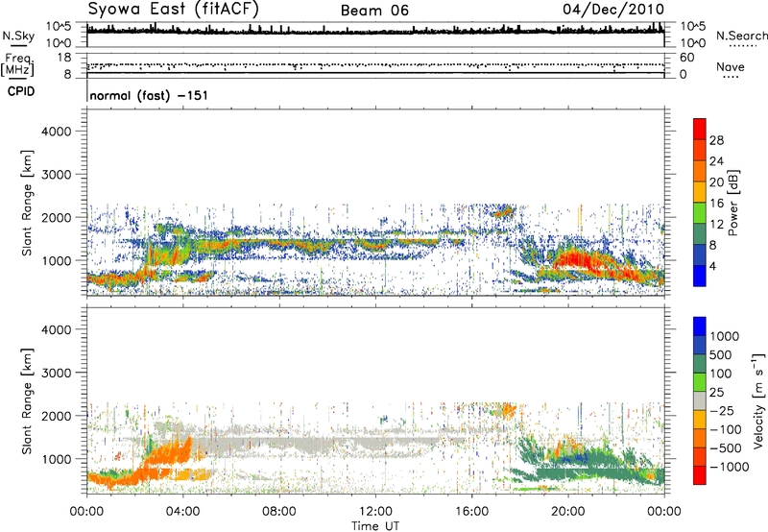Click the blue top of the velocity color bar
The height and width of the screenshot is (532, 768).
click(x=700, y=326)
